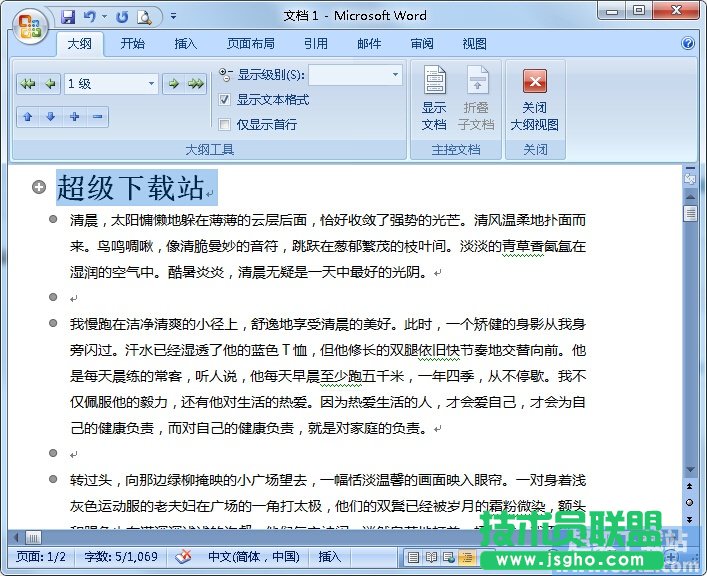
Task: Enable the 仅显示首行 checkbox
Action: coord(225,125)
